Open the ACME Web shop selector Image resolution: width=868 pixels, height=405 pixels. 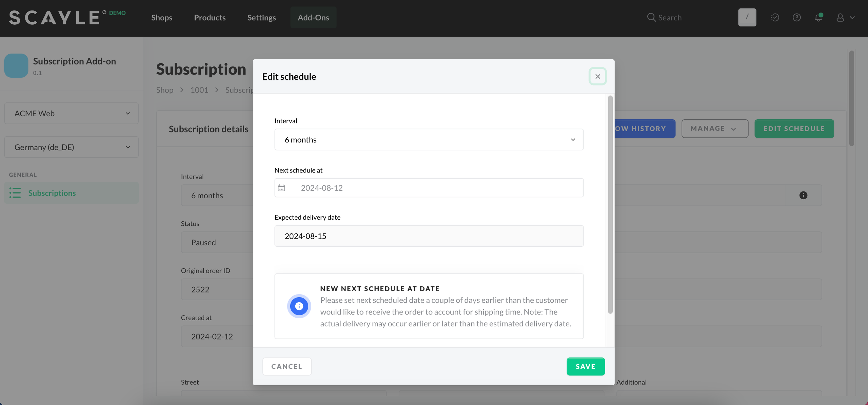click(71, 113)
